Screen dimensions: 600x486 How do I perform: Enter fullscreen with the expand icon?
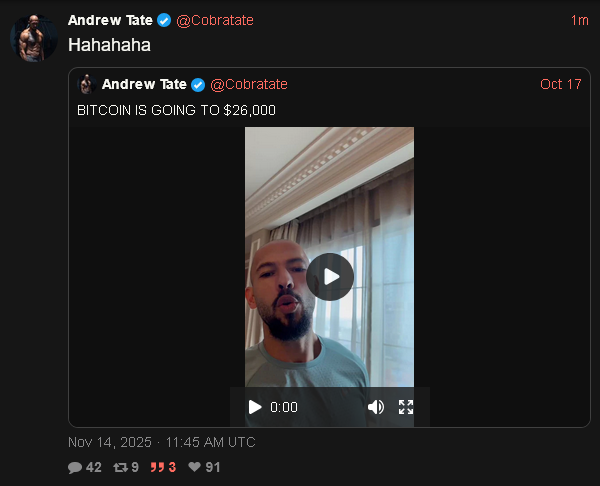pos(406,407)
